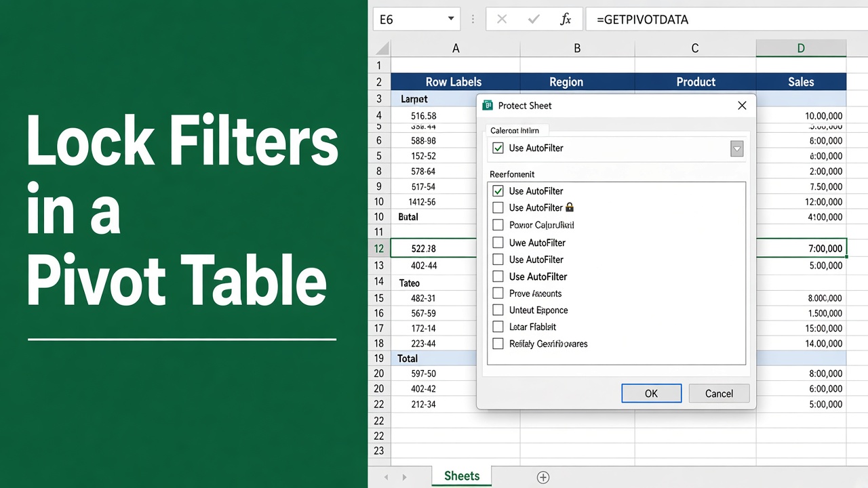Open the Name Box dropdown arrow

click(x=451, y=20)
